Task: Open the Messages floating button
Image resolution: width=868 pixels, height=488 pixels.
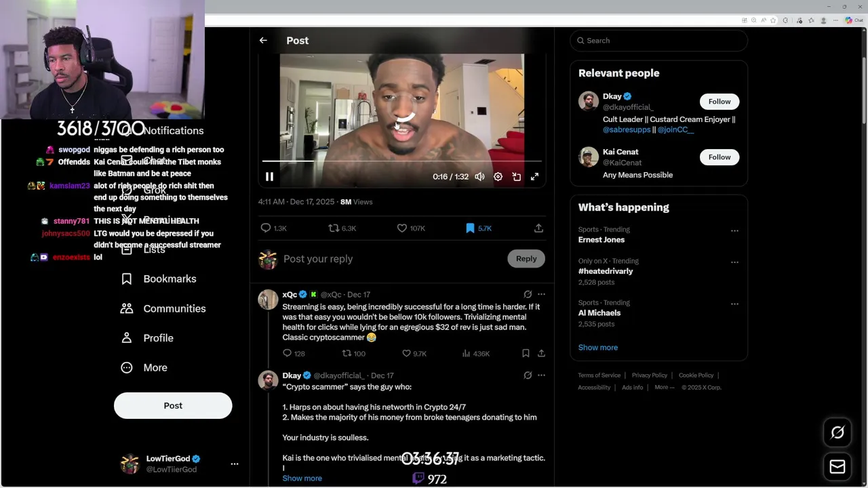Action: click(837, 467)
